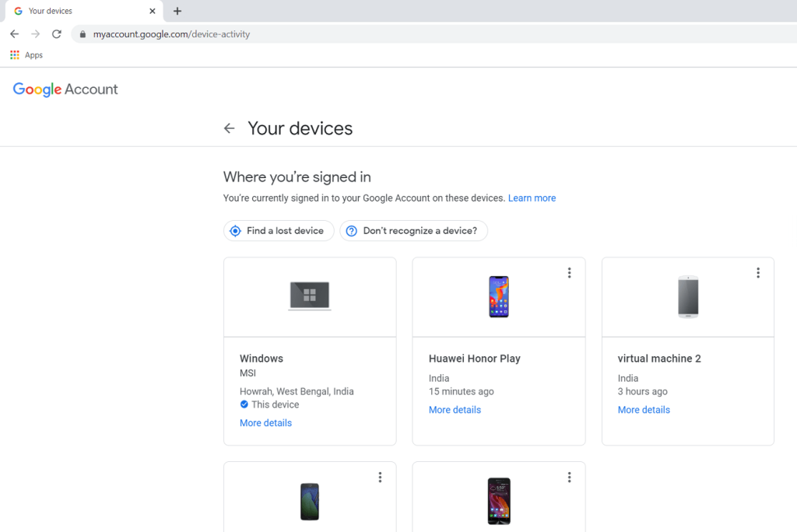Open options menu on bottom-middle phone card
Image resolution: width=797 pixels, height=532 pixels.
569,478
